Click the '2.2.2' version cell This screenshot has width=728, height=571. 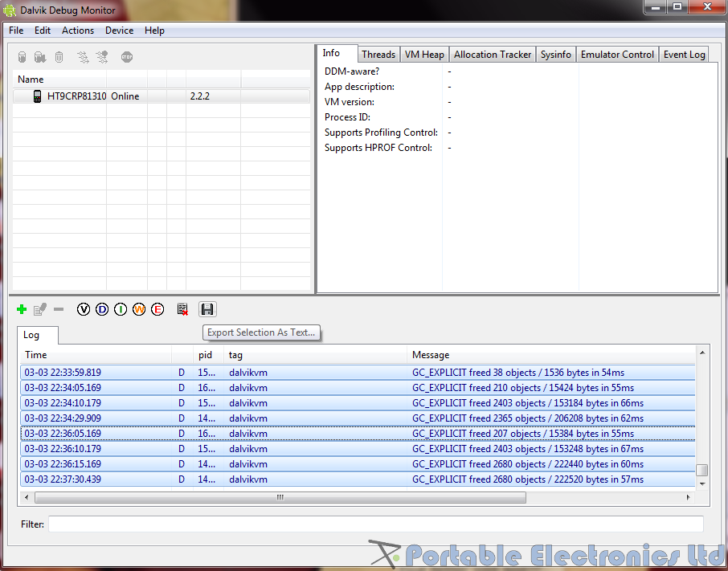199,96
